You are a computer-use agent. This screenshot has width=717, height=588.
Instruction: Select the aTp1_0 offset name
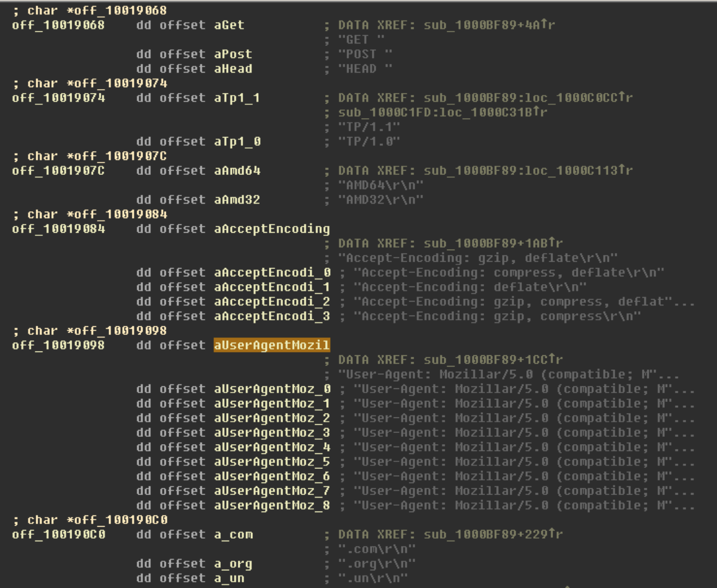click(236, 142)
